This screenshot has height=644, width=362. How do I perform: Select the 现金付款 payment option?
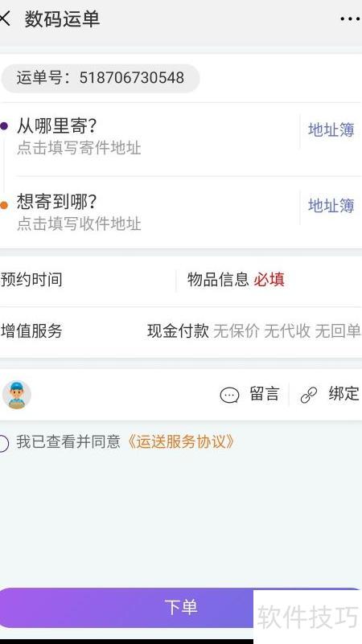[178, 331]
